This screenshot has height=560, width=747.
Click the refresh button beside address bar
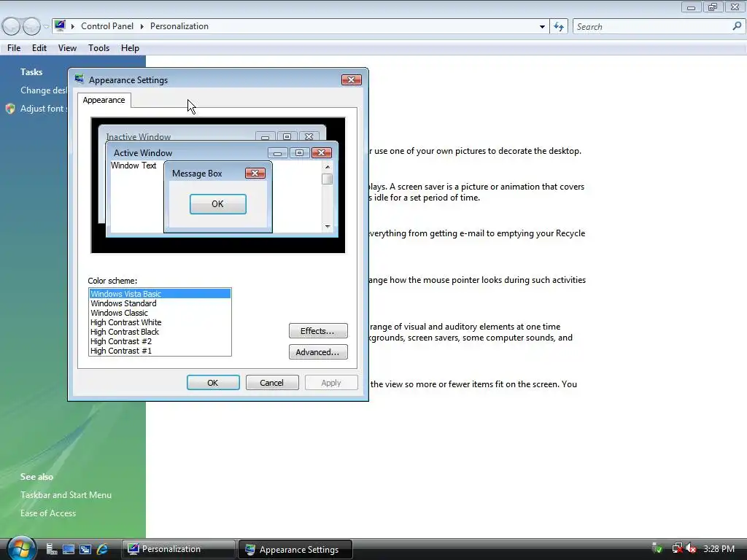(x=559, y=27)
